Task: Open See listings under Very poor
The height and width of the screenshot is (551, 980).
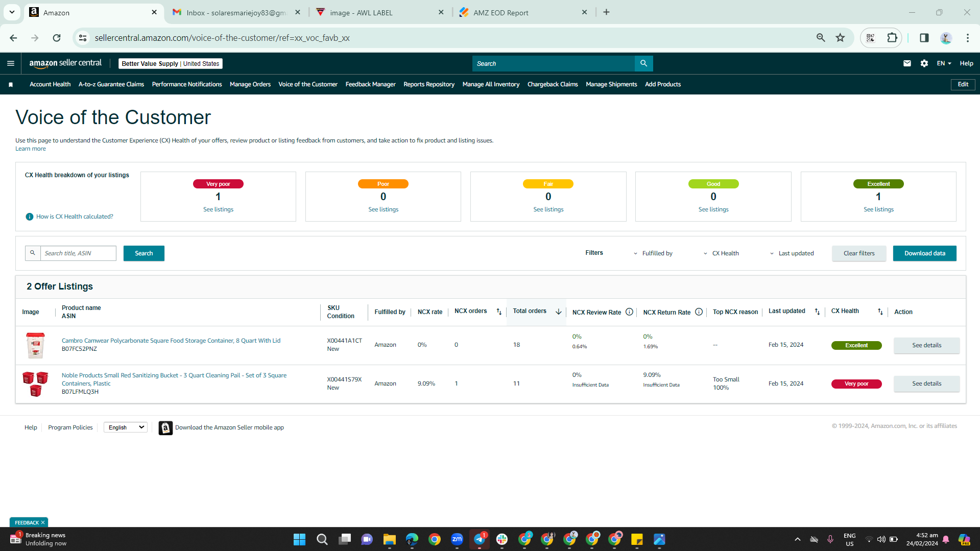Action: 218,209
